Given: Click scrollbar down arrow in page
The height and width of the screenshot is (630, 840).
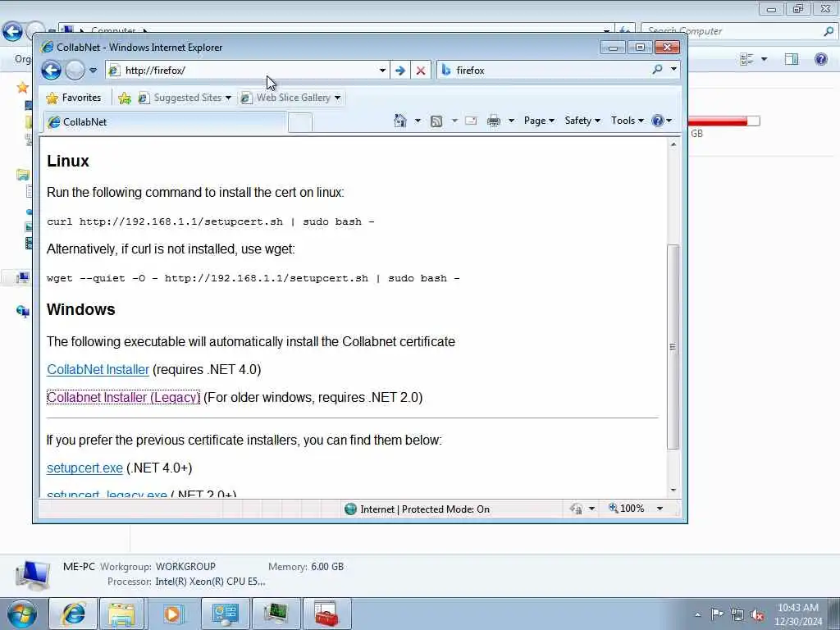Looking at the screenshot, I should (x=673, y=491).
